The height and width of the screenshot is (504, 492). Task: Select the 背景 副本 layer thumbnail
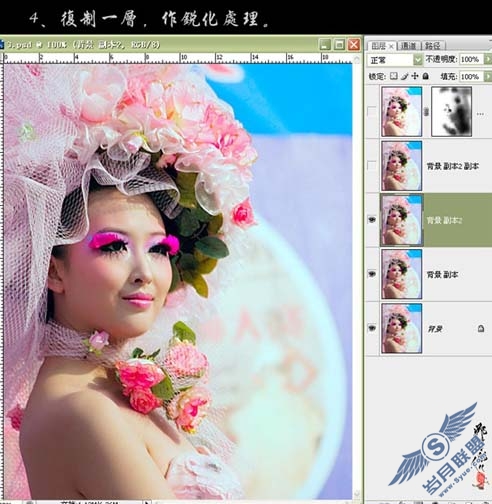401,274
